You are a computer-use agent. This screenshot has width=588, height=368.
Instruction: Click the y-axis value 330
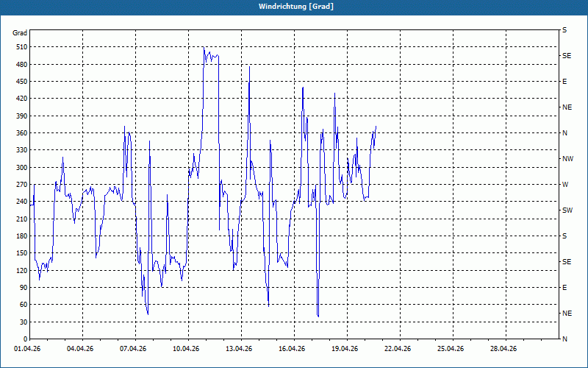pos(22,150)
